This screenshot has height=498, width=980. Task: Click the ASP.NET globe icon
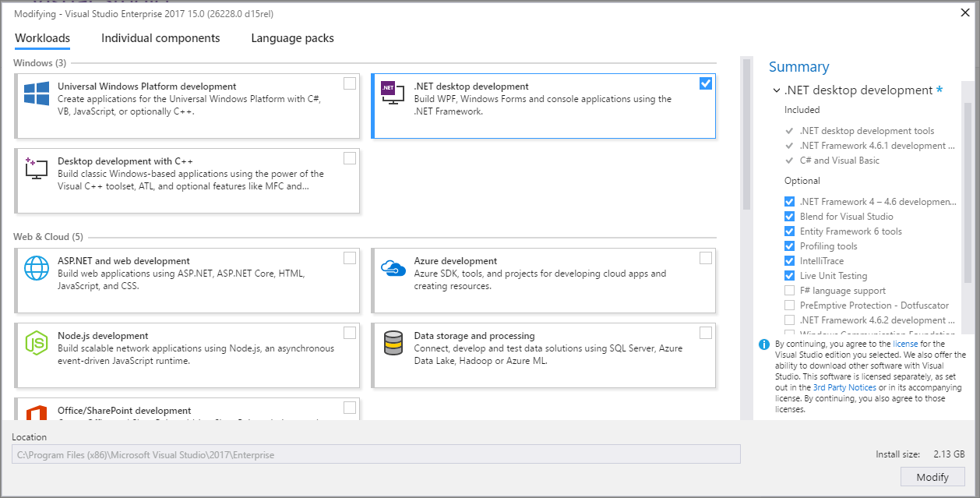(x=37, y=268)
